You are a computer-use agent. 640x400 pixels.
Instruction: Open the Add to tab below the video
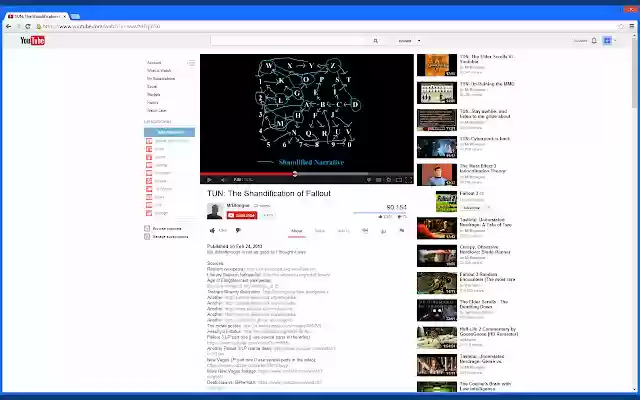[343, 231]
